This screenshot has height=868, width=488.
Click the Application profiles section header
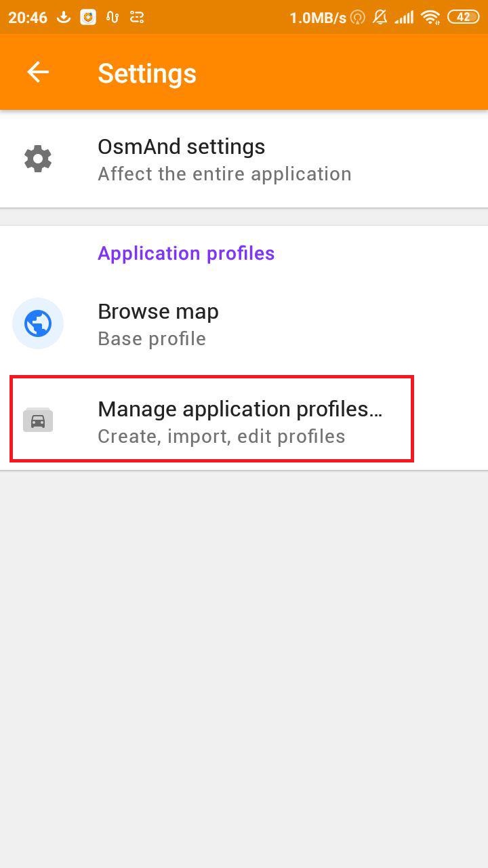[x=186, y=253]
